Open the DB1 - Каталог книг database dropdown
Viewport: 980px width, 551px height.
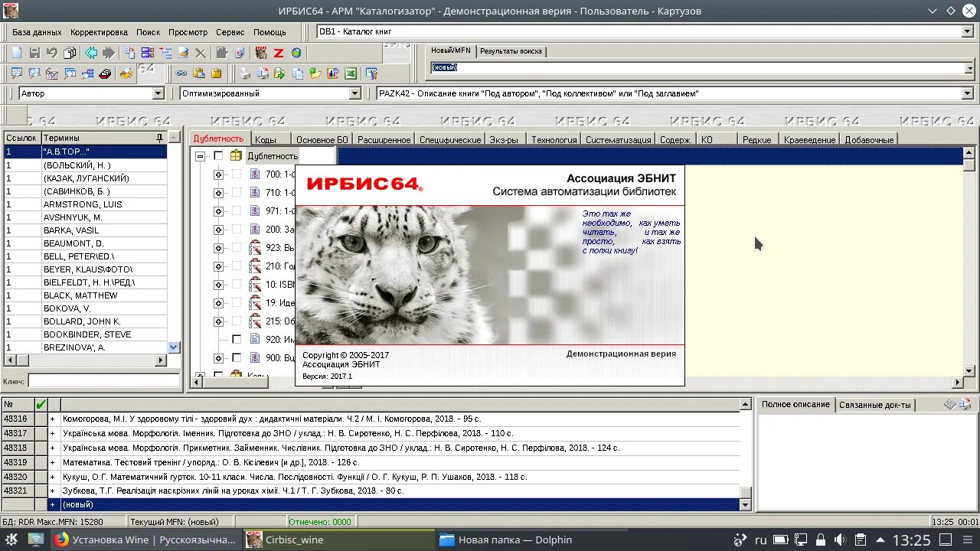[967, 31]
